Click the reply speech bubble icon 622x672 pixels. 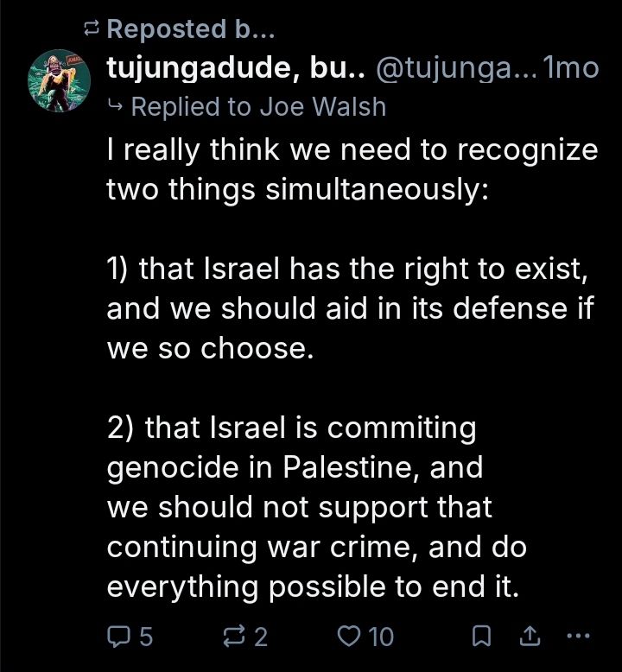[117, 637]
